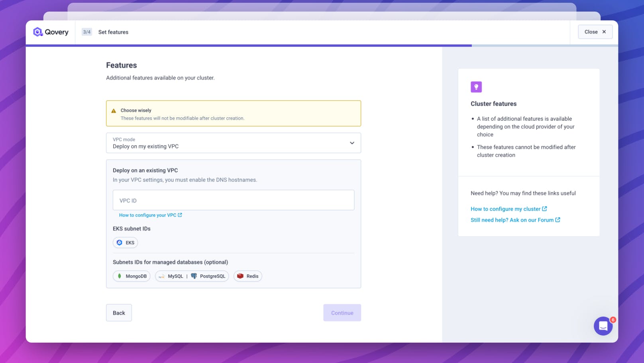Viewport: 644px width, 363px height.
Task: Click the 3/4 step indicator badge
Action: pos(87,32)
